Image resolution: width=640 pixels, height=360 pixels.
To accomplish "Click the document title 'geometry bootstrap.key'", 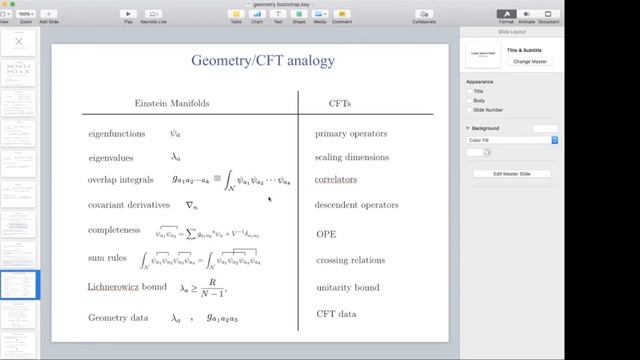I will click(x=281, y=4).
